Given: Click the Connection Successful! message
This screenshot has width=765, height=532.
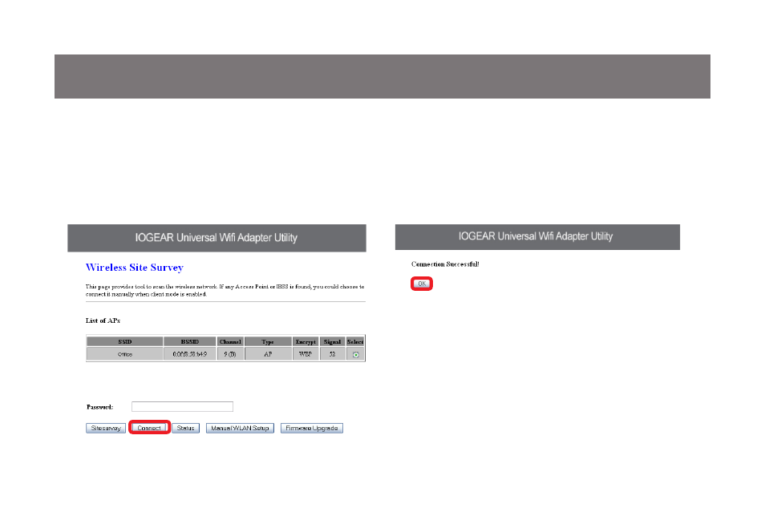Looking at the screenshot, I should (x=445, y=264).
